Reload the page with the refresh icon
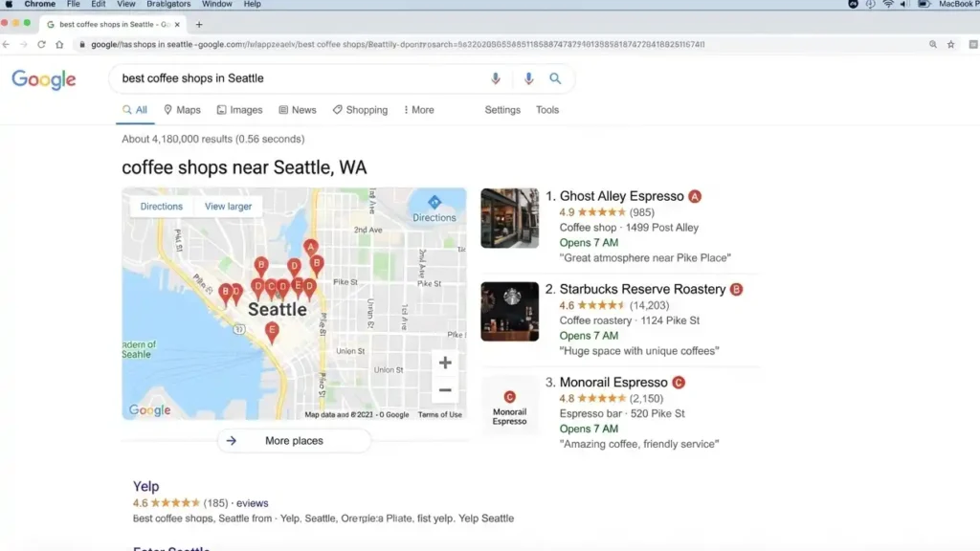Screen dimensions: 980x551 [x=41, y=44]
